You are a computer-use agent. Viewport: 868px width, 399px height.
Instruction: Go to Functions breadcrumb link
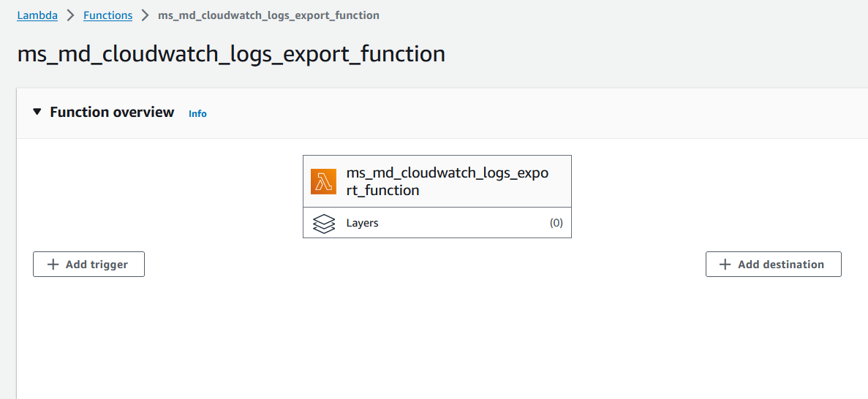click(108, 15)
